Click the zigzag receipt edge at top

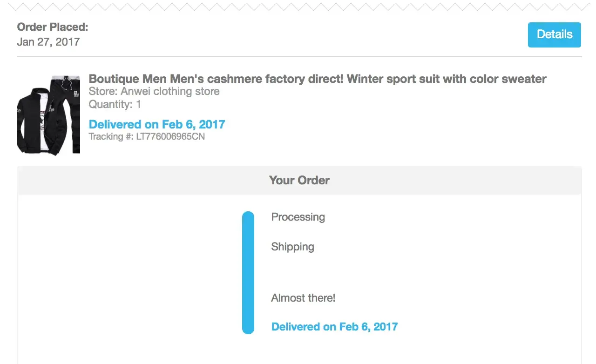298,7
